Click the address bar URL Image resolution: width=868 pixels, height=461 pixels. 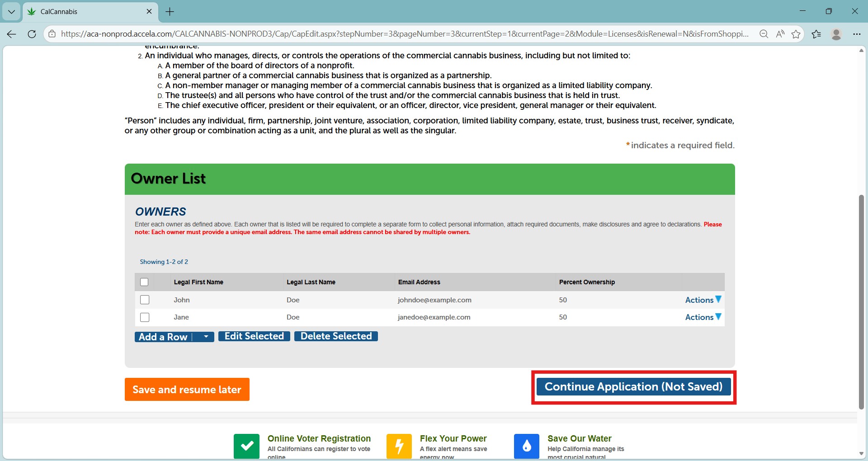point(405,34)
